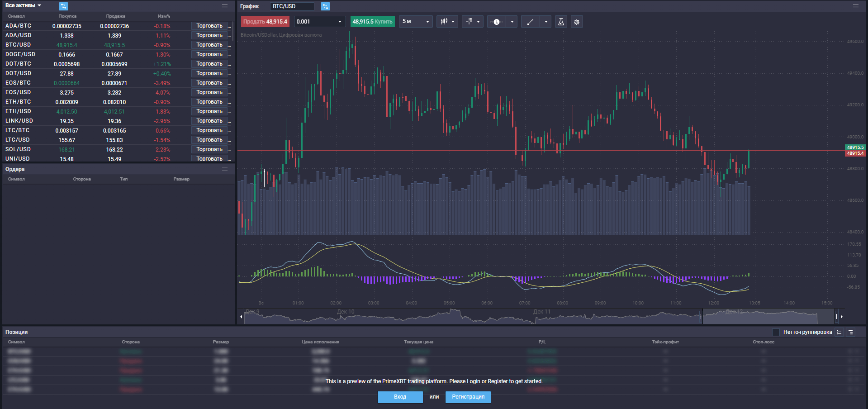Expand the chart type dropdown arrow
The image size is (868, 409).
click(x=453, y=22)
